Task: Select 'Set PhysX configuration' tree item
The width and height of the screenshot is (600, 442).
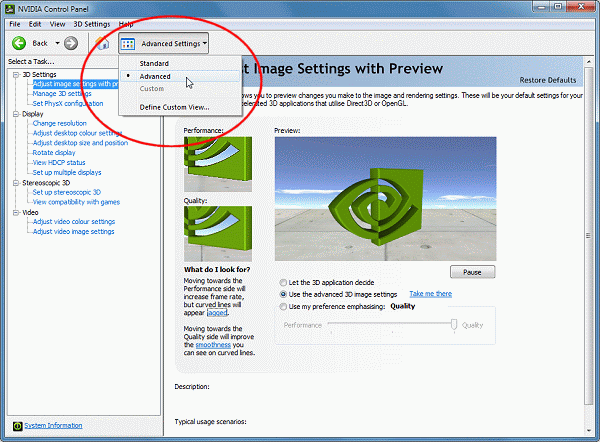Action: click(x=68, y=104)
